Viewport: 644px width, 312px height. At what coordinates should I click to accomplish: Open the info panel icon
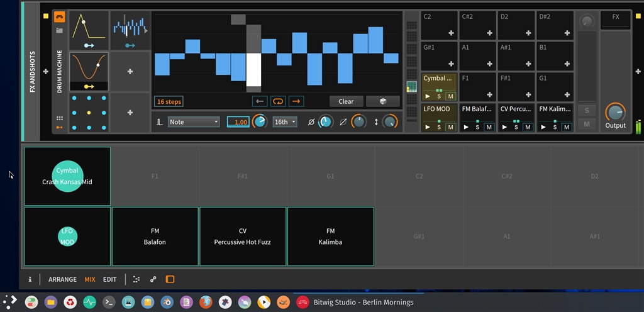click(x=30, y=279)
